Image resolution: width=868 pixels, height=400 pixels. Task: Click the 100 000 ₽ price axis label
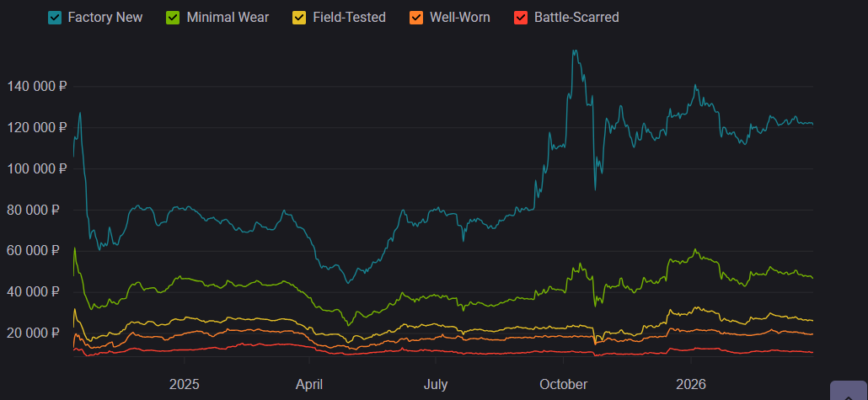[37, 168]
